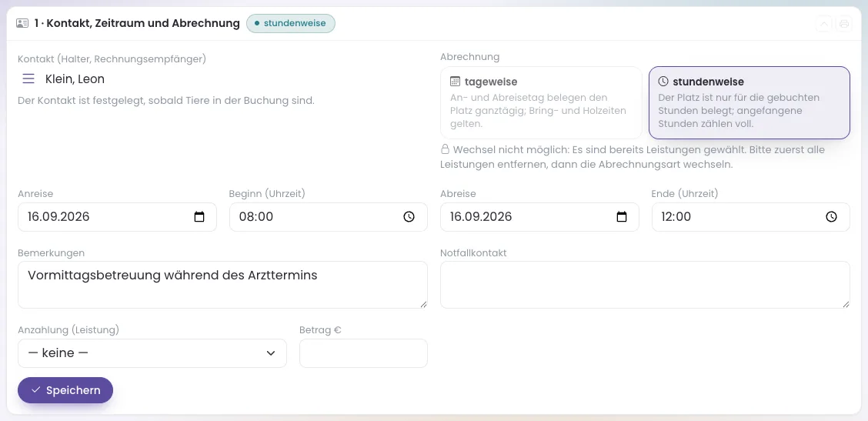
Task: Select the stundenweise billing option card
Action: tap(749, 102)
